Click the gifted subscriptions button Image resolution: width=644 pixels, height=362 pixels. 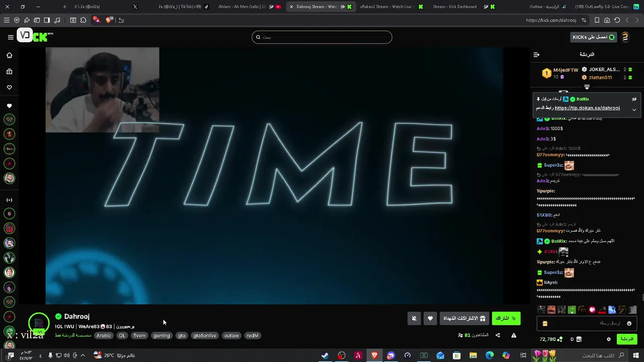464,318
